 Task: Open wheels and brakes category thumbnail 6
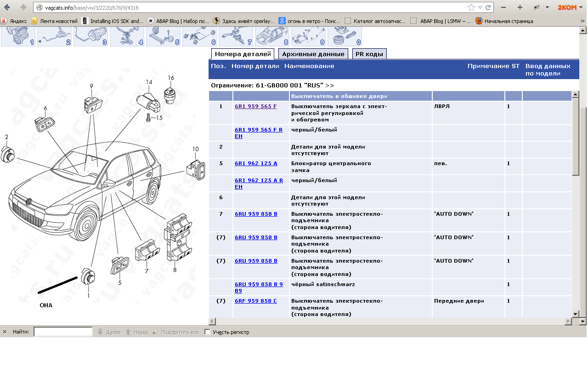[199, 36]
